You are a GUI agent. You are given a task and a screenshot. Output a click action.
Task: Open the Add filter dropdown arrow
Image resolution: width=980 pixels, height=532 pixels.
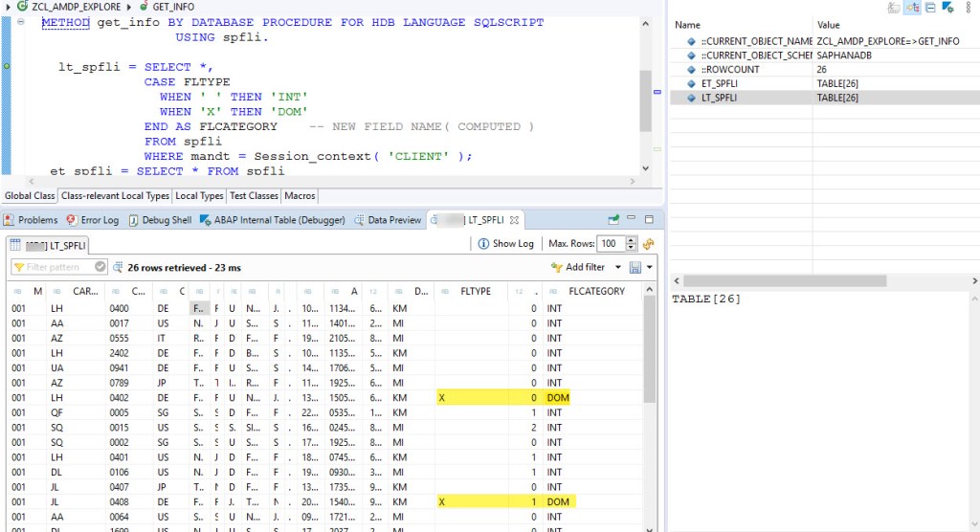(x=617, y=267)
